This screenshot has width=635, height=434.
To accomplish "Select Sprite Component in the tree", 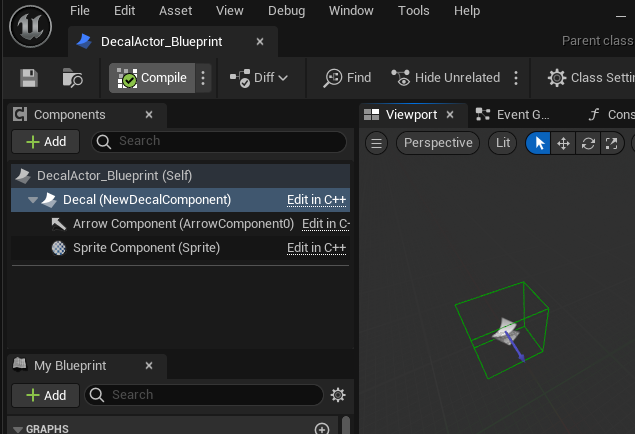I will point(146,248).
